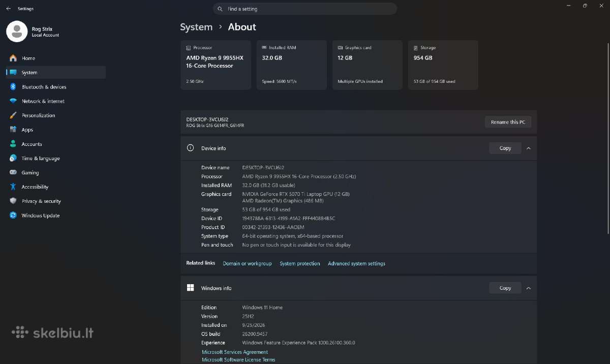Open Domain or workgroup link
This screenshot has height=364, width=610.
click(x=247, y=263)
